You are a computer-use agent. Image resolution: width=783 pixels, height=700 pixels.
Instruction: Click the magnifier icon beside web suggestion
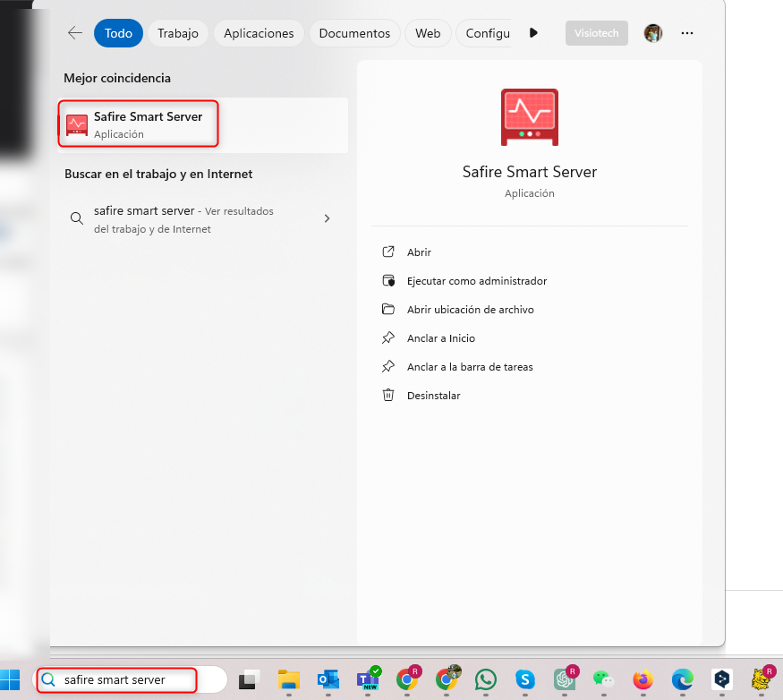[76, 218]
